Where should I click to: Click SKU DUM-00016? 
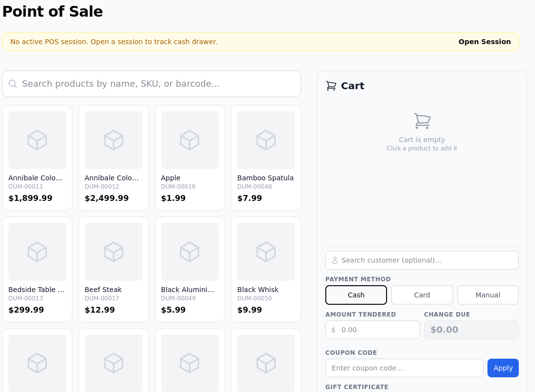tap(178, 187)
